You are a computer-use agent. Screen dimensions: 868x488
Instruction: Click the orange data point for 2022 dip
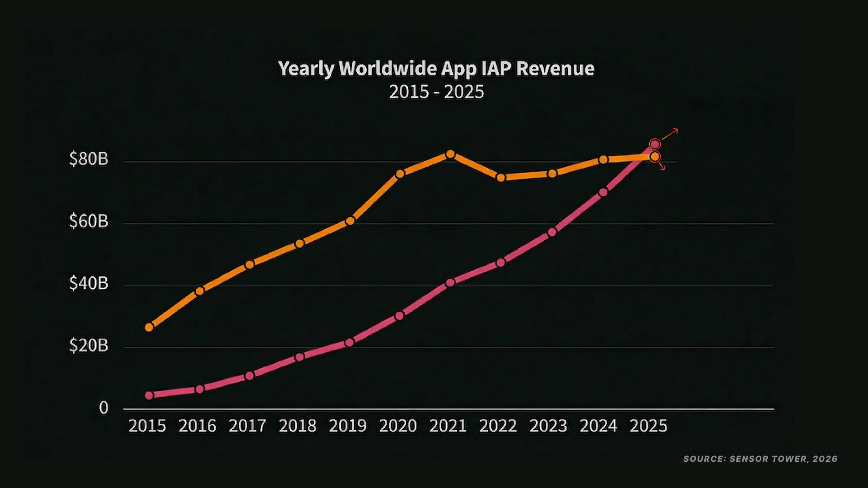click(x=501, y=178)
